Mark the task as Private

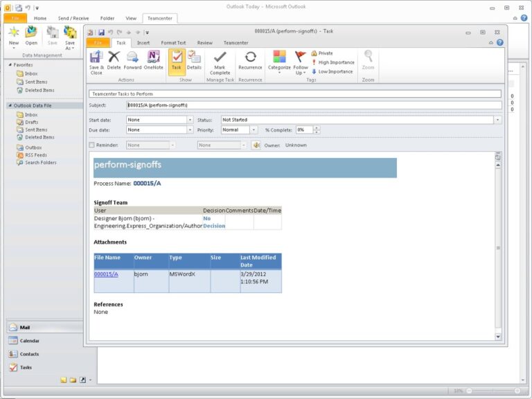tap(322, 53)
